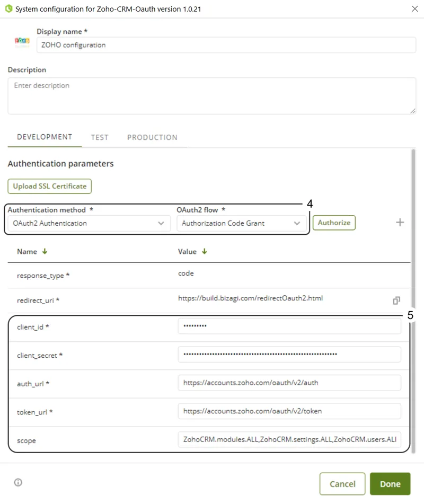Click the 'Authentication parameters' heading

click(61, 164)
